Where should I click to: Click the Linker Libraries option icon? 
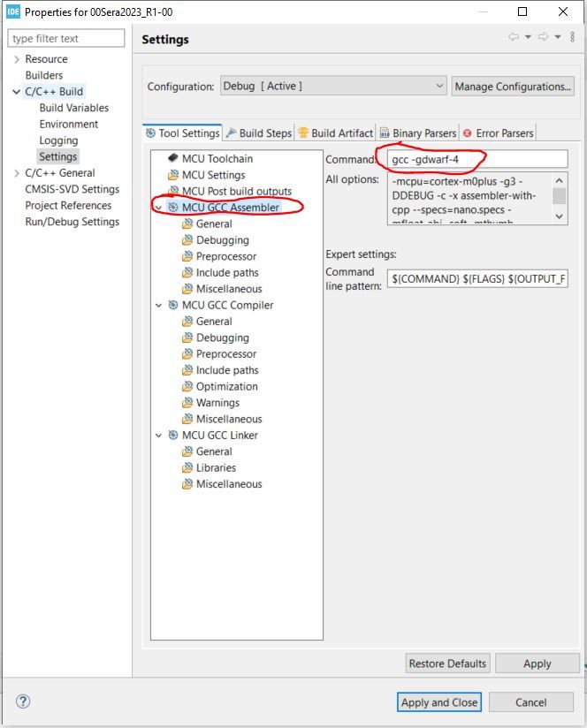point(187,467)
